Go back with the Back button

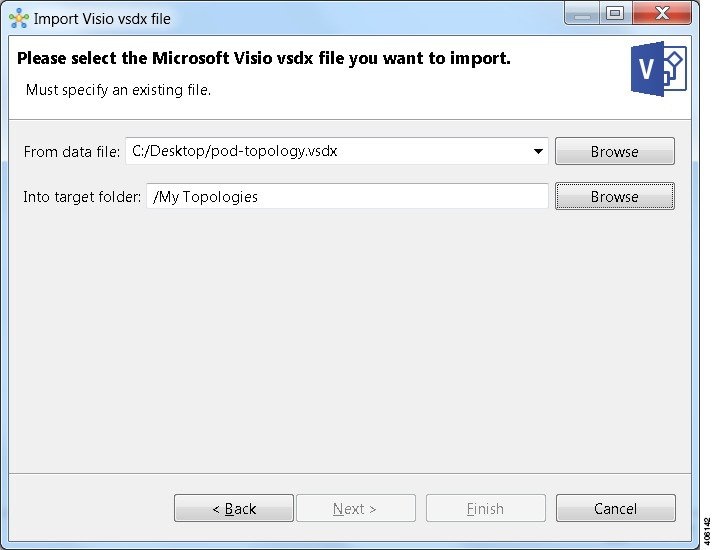click(x=234, y=509)
